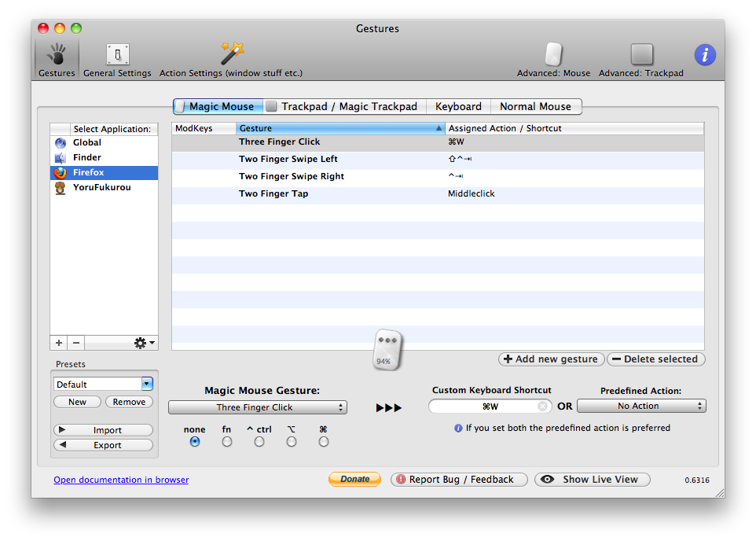Click the ⌘W shortcut cell in table
This screenshot has height=541, width=756.
[456, 142]
